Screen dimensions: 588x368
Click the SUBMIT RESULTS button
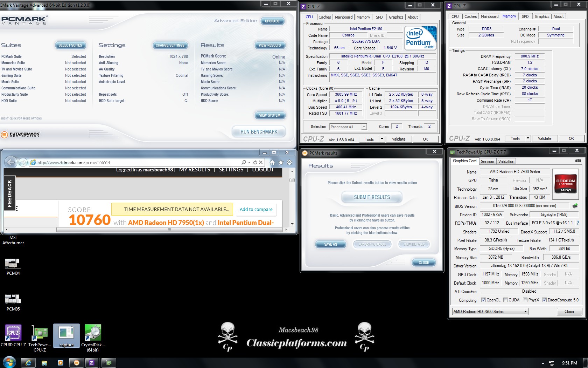(x=372, y=197)
